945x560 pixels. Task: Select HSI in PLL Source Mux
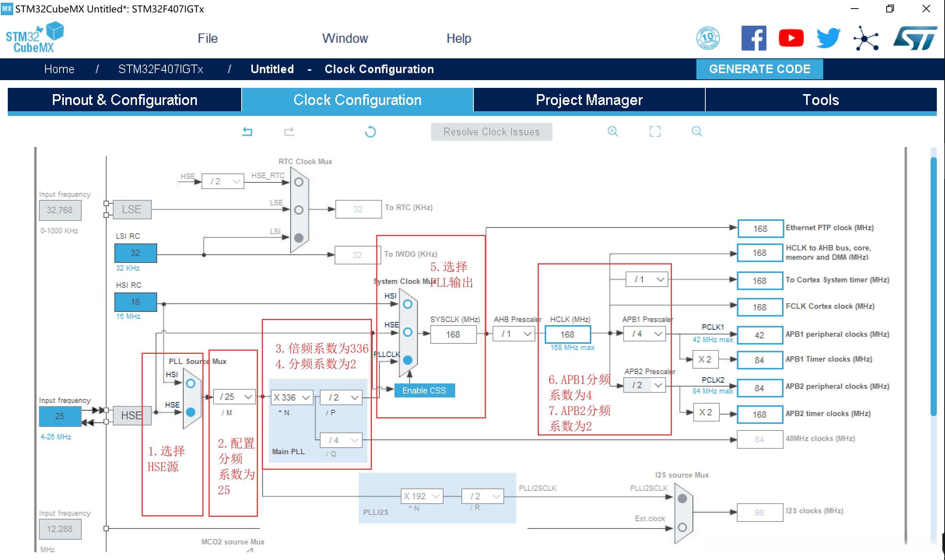point(191,384)
